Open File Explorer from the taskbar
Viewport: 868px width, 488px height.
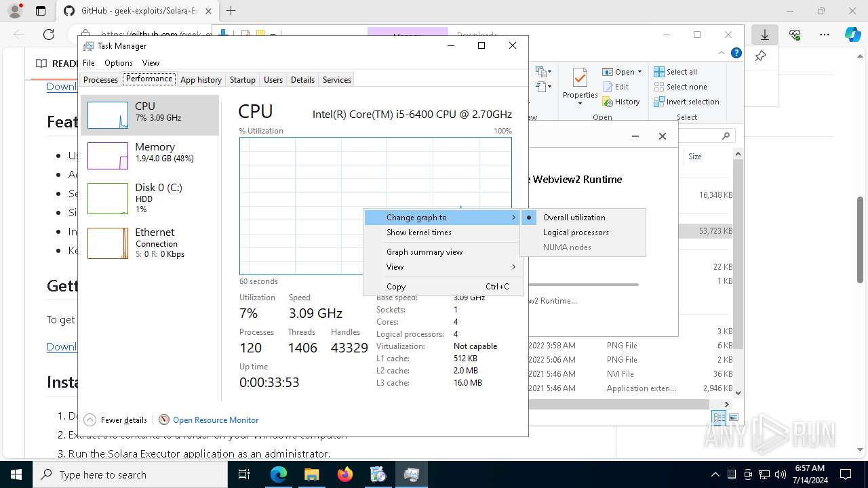point(311,474)
